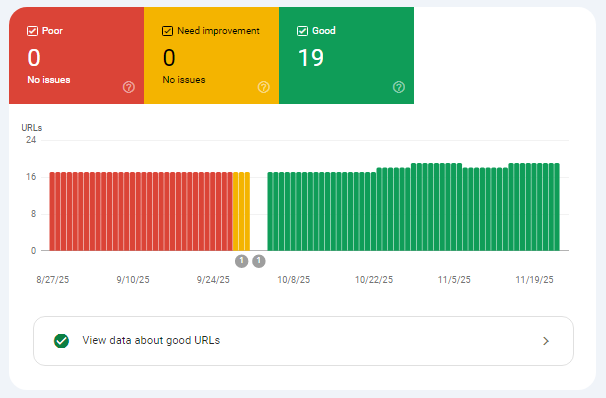
Task: Click No issues text in Poor card
Action: 49,80
